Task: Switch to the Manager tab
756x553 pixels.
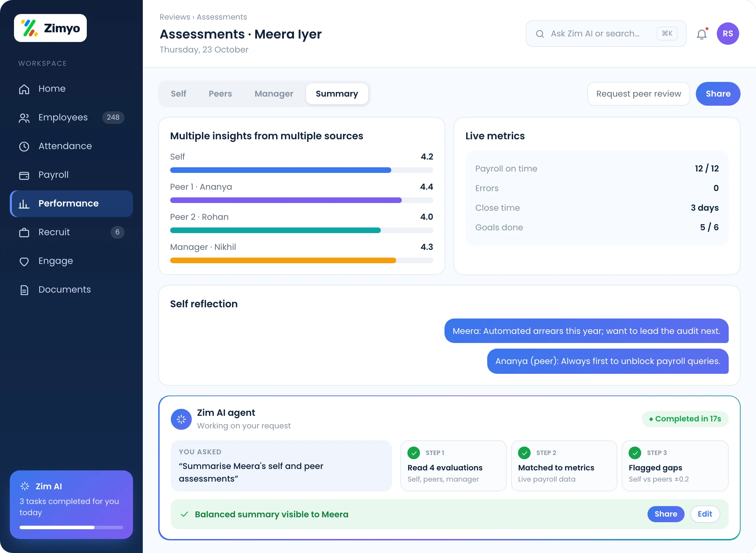Action: pos(274,94)
